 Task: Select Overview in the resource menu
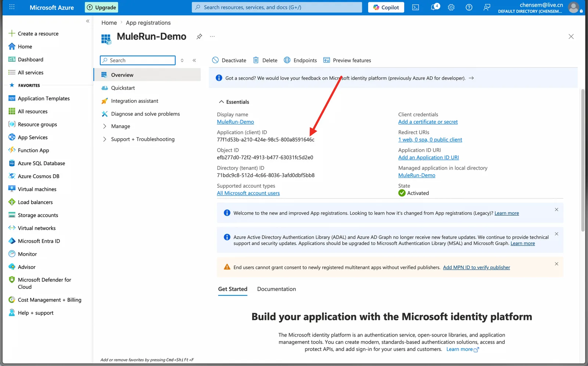click(x=147, y=75)
